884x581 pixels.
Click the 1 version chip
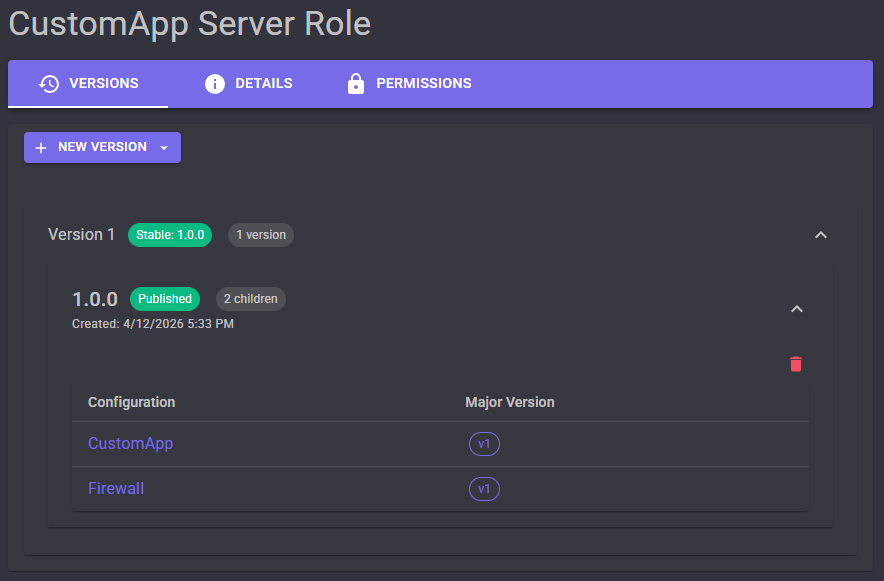coord(260,235)
